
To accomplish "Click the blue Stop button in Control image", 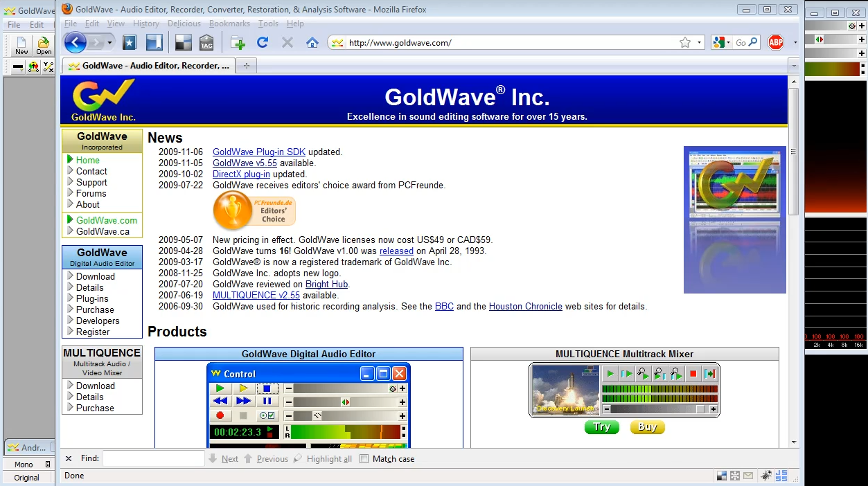I will pos(267,388).
